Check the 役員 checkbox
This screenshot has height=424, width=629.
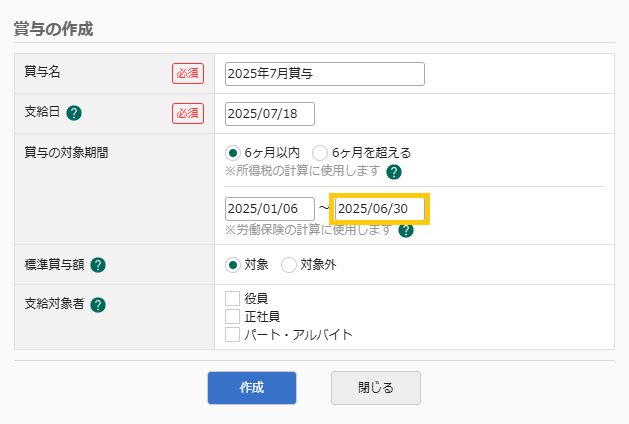point(233,298)
